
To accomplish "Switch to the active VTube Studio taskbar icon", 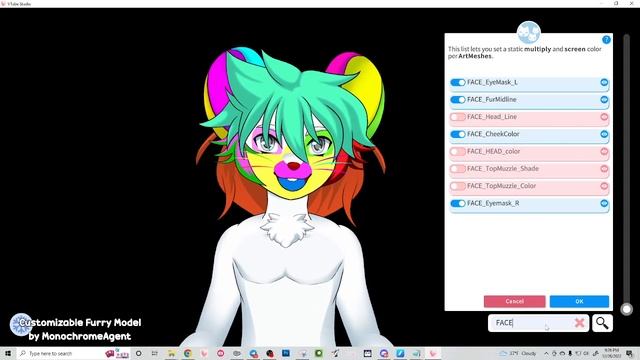I will (433, 353).
